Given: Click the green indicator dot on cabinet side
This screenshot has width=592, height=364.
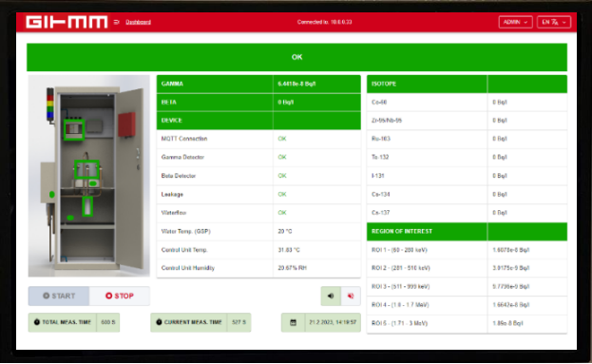Looking at the screenshot, I should click(52, 195).
